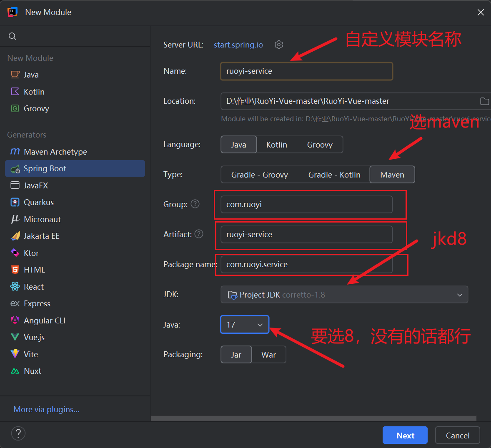This screenshot has height=448, width=491.
Task: Select the Java module type
Action: (x=75, y=75)
